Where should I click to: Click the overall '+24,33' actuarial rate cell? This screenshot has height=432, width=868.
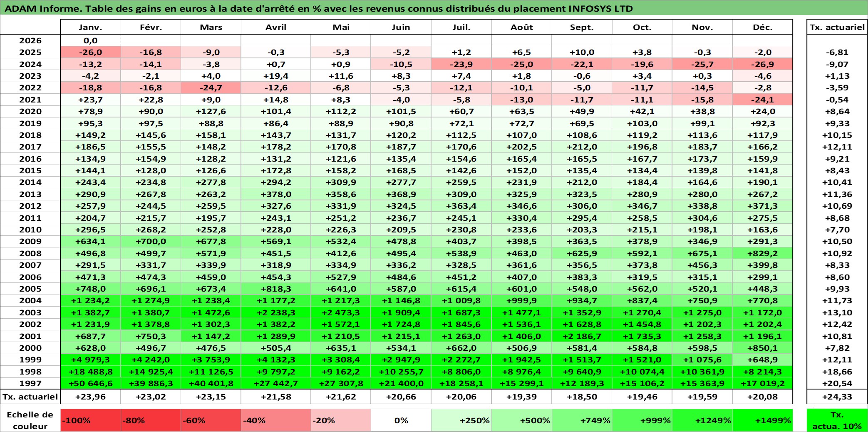837,397
